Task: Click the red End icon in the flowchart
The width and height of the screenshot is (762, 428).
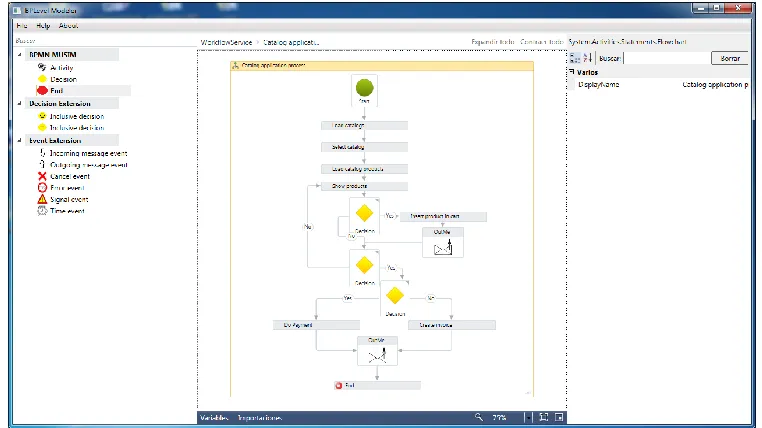Action: (x=339, y=385)
